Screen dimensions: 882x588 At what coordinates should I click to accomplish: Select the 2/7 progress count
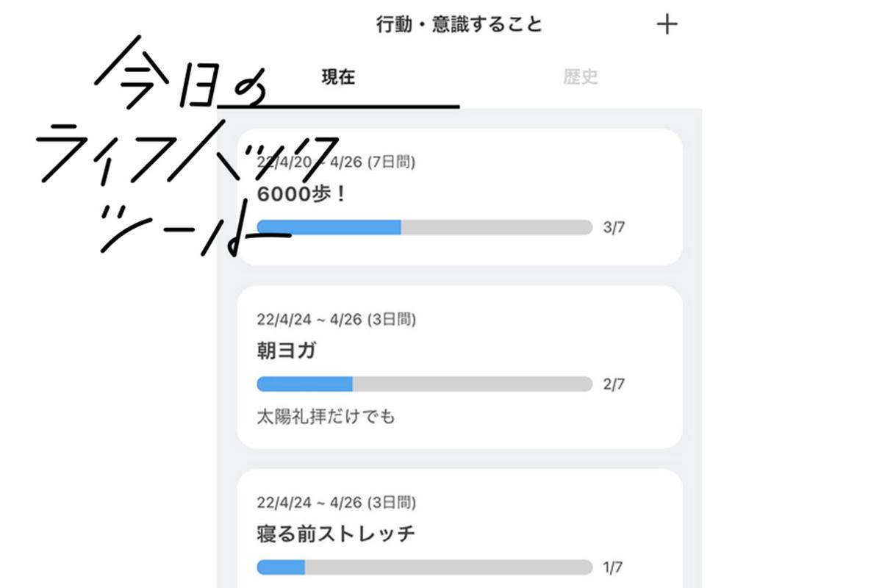tap(614, 384)
